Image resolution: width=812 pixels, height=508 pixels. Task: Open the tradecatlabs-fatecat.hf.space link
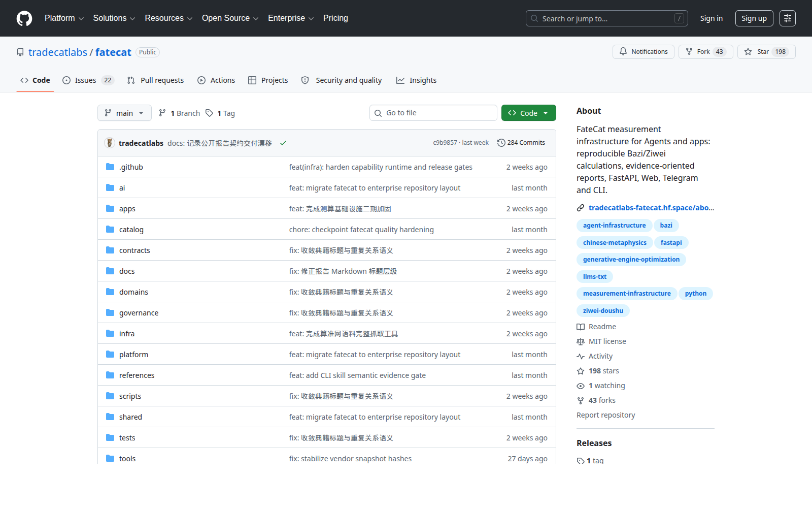tap(651, 208)
